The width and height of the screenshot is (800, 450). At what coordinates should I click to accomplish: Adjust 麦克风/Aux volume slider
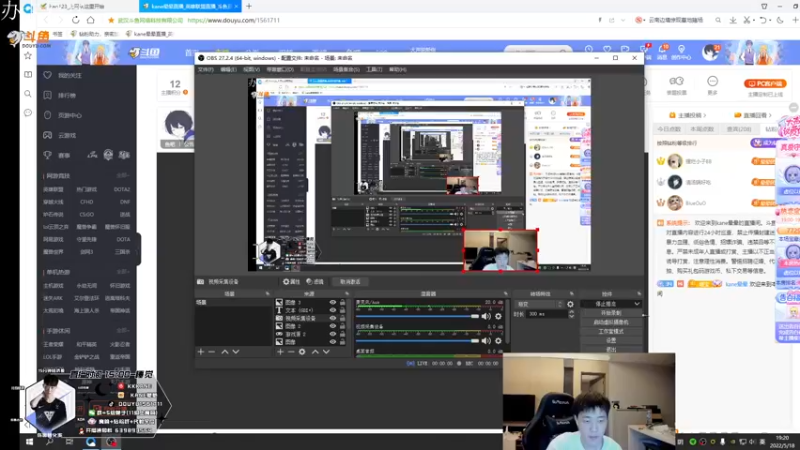(417, 316)
